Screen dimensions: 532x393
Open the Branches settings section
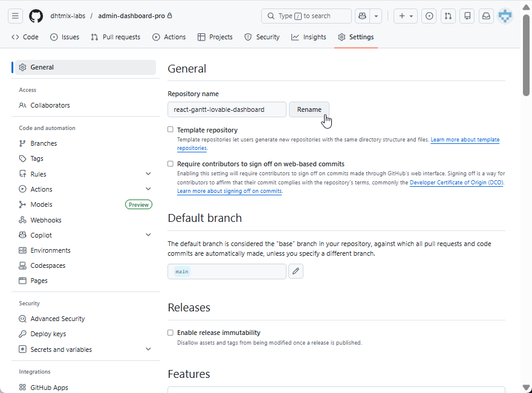tap(44, 143)
